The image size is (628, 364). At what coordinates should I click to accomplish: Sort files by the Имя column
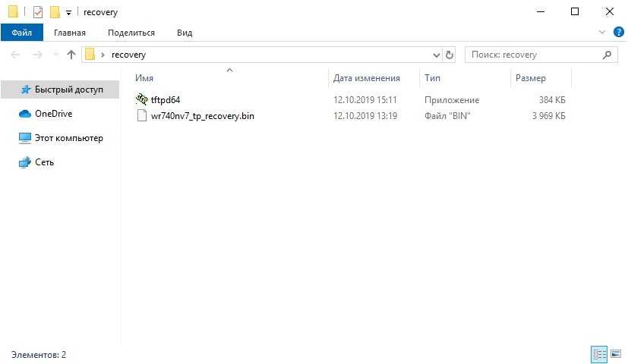tap(144, 78)
